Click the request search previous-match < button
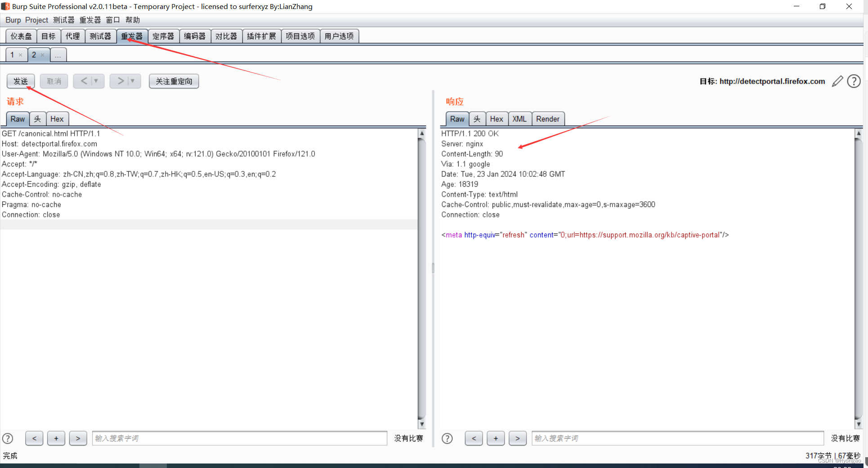The height and width of the screenshot is (468, 868). click(x=34, y=438)
